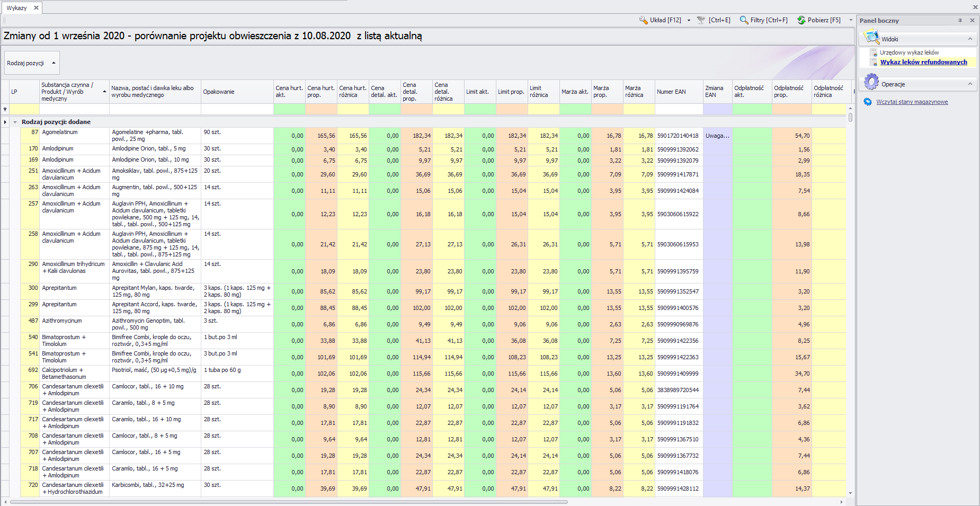Pin the Panel boczny side panel
980x506 pixels.
coord(960,21)
